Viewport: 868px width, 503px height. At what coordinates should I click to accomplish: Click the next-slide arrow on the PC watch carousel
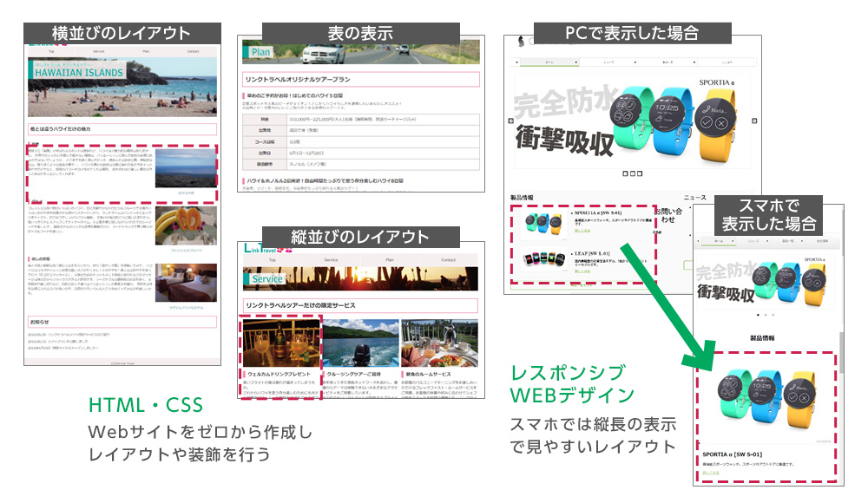pyautogui.click(x=754, y=121)
